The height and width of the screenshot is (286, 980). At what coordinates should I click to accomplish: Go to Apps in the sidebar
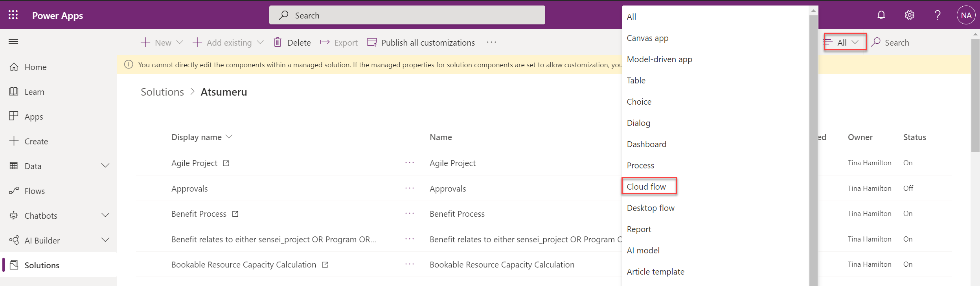click(x=59, y=116)
